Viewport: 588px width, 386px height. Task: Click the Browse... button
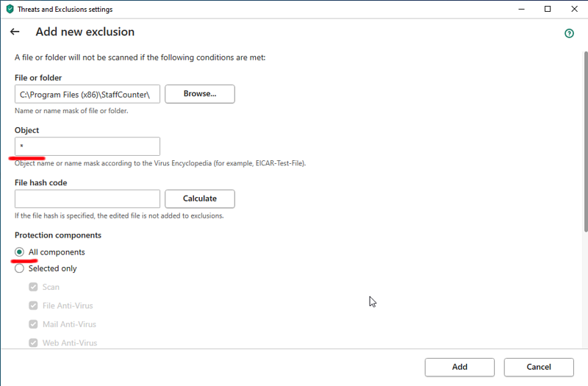tap(200, 94)
